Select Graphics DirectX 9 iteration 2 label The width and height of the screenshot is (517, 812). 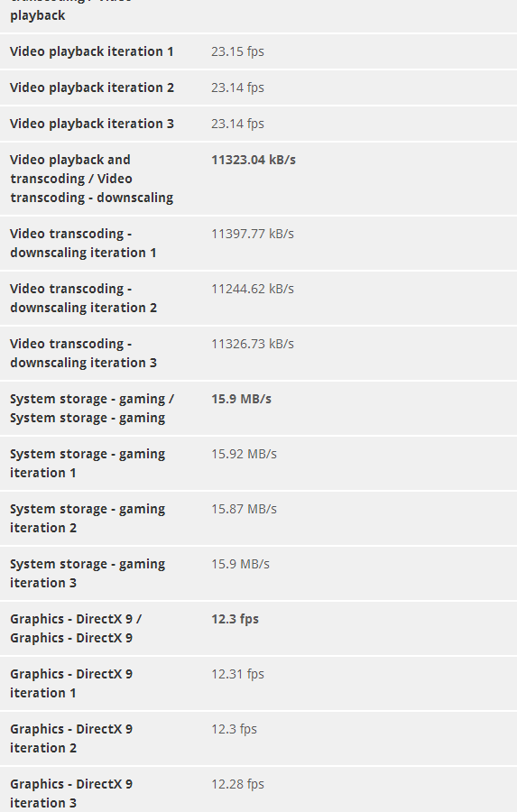pyautogui.click(x=71, y=739)
